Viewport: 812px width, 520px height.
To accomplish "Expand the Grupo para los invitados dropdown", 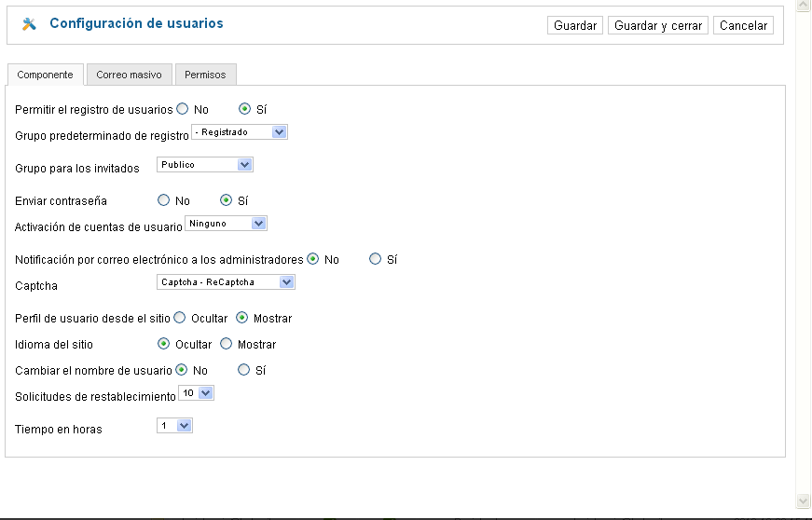I will (204, 165).
